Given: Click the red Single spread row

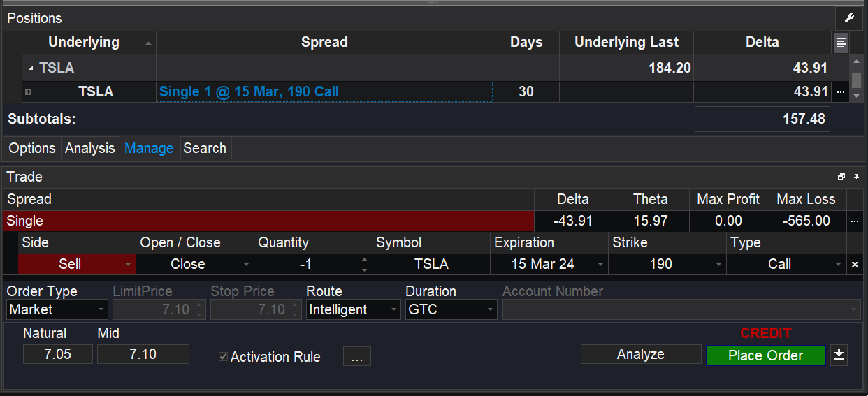Looking at the screenshot, I should coord(269,221).
